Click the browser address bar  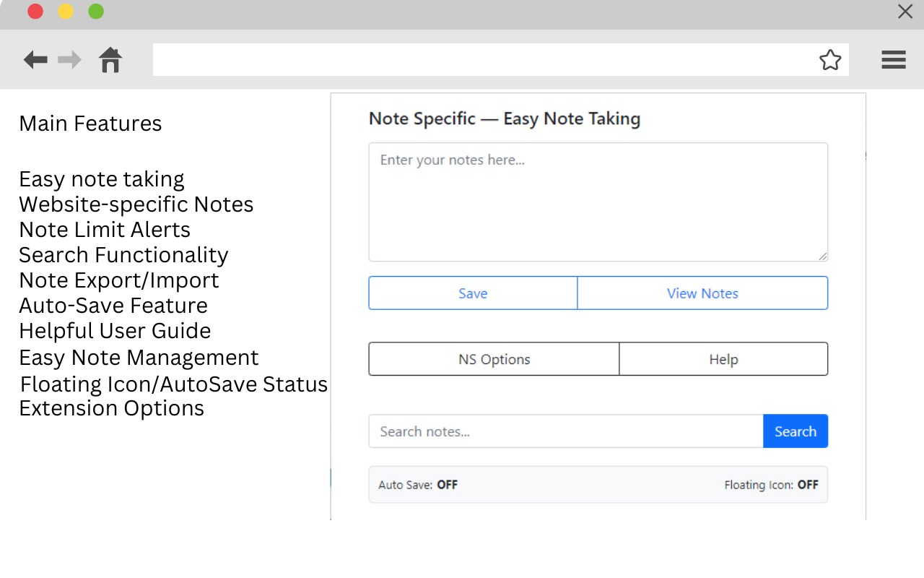click(484, 60)
